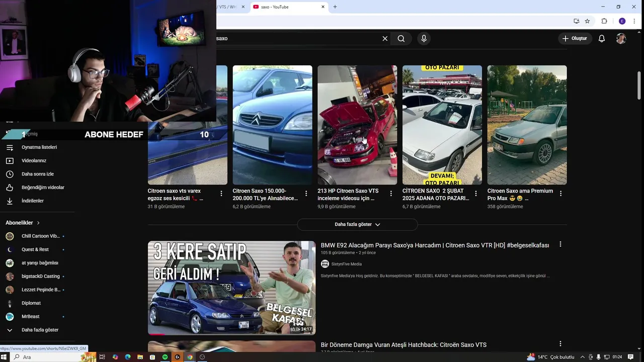This screenshot has height=362, width=644.
Task: Click the thumbs-up icon beside Beğendiğim videolar
Action: tap(10, 188)
